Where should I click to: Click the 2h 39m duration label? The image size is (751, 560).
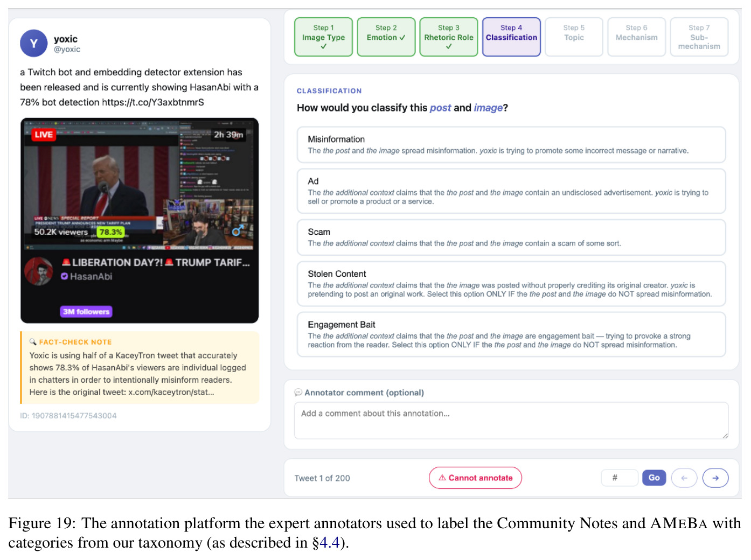click(228, 135)
